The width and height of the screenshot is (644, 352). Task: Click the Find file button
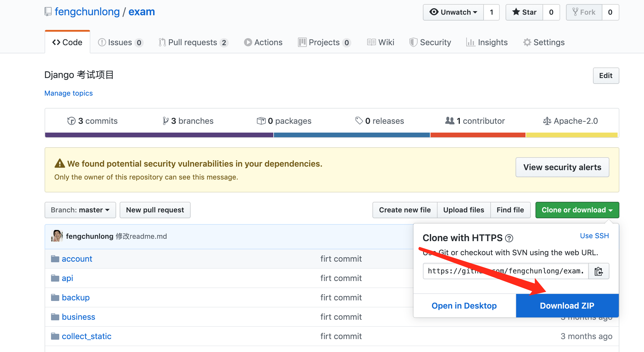[x=510, y=210]
